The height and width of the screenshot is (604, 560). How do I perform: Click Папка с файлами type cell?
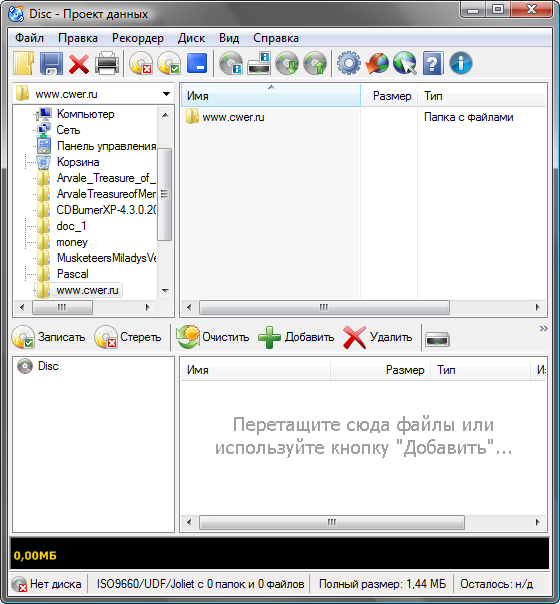468,117
